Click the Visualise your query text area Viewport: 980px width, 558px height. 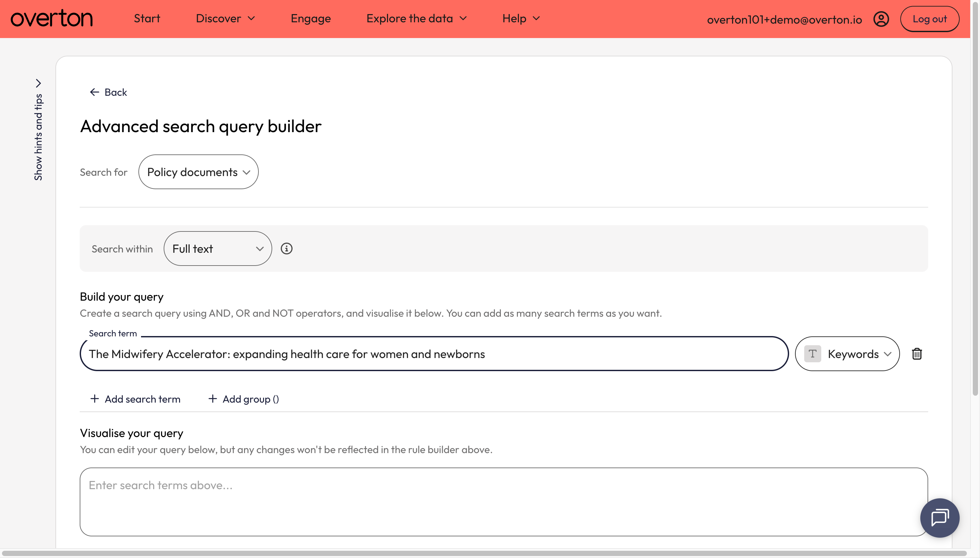coord(503,502)
